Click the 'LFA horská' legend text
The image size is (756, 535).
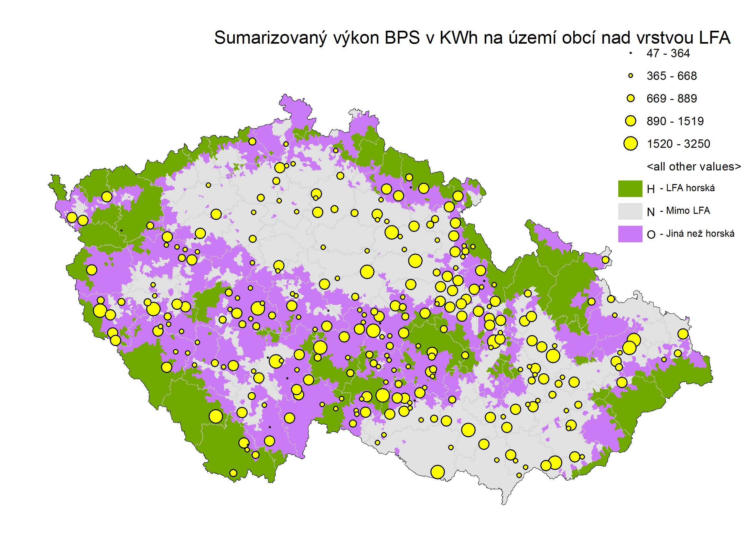[x=690, y=188]
